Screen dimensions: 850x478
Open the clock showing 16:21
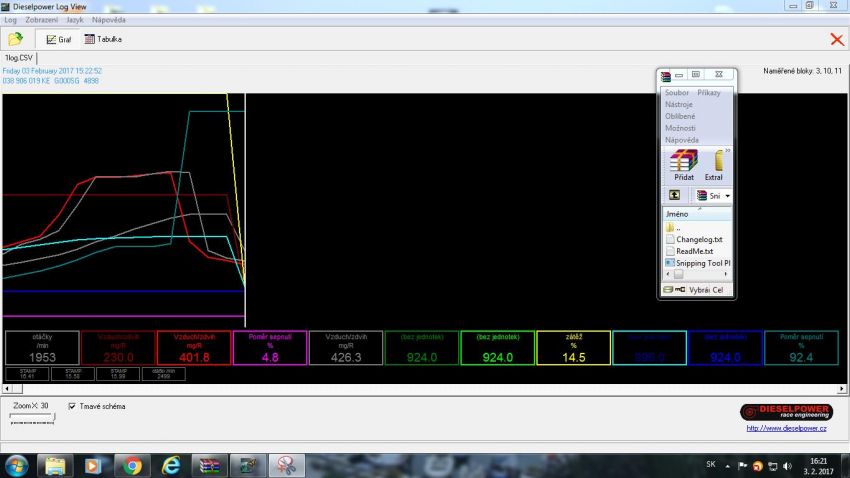point(818,466)
